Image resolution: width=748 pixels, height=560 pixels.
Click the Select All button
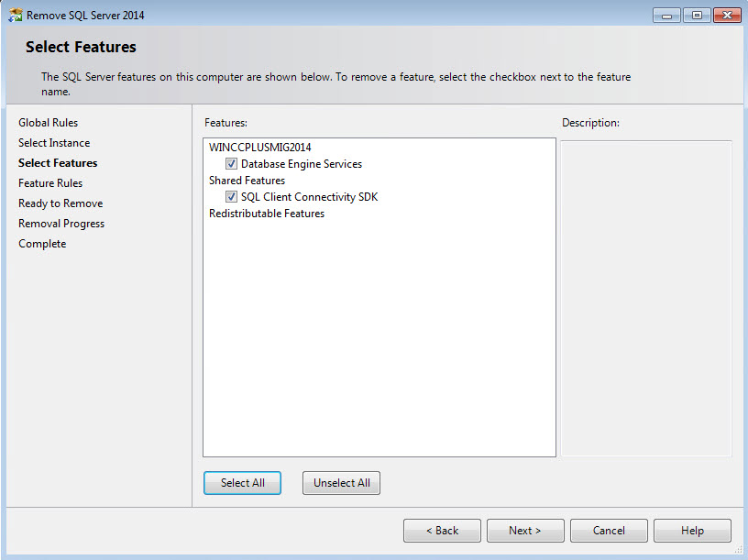pyautogui.click(x=242, y=483)
